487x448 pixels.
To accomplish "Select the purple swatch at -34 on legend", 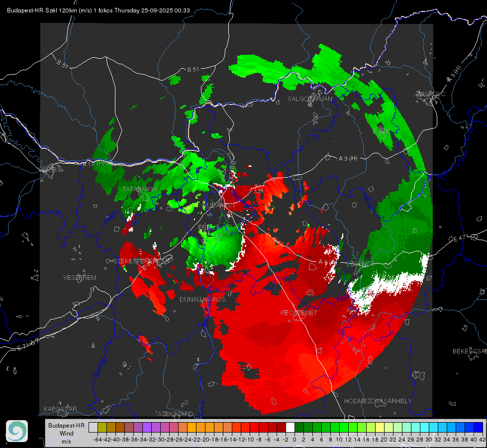I will click(147, 428).
